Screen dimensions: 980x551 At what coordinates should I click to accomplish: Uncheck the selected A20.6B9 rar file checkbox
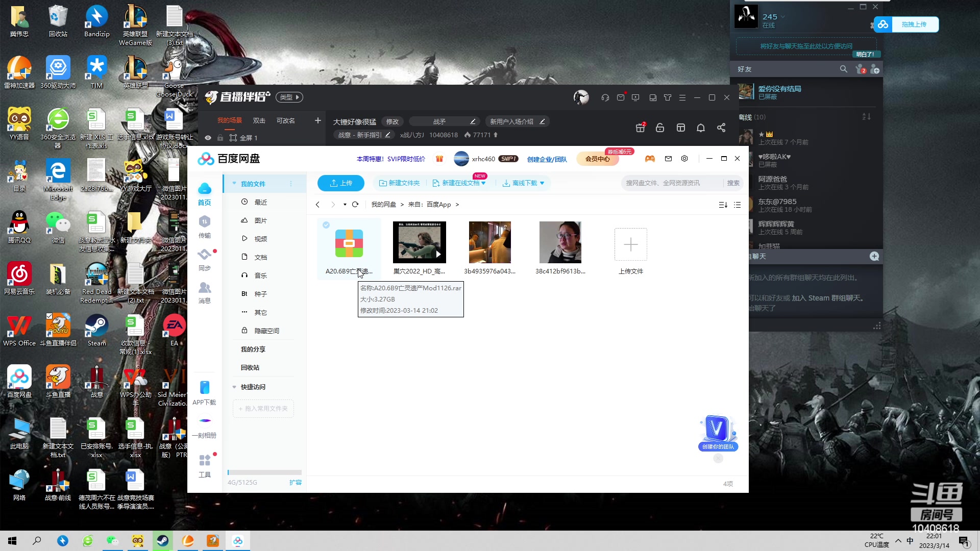(x=326, y=225)
